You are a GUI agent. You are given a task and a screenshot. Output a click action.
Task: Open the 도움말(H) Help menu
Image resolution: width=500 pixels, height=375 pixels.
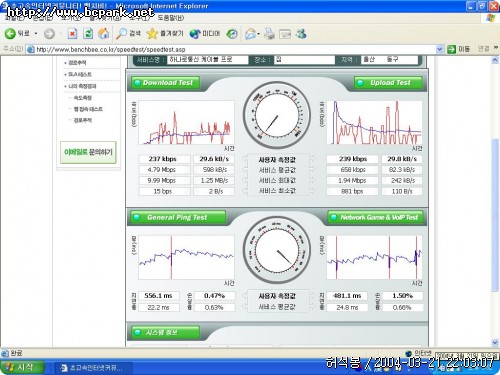171,18
